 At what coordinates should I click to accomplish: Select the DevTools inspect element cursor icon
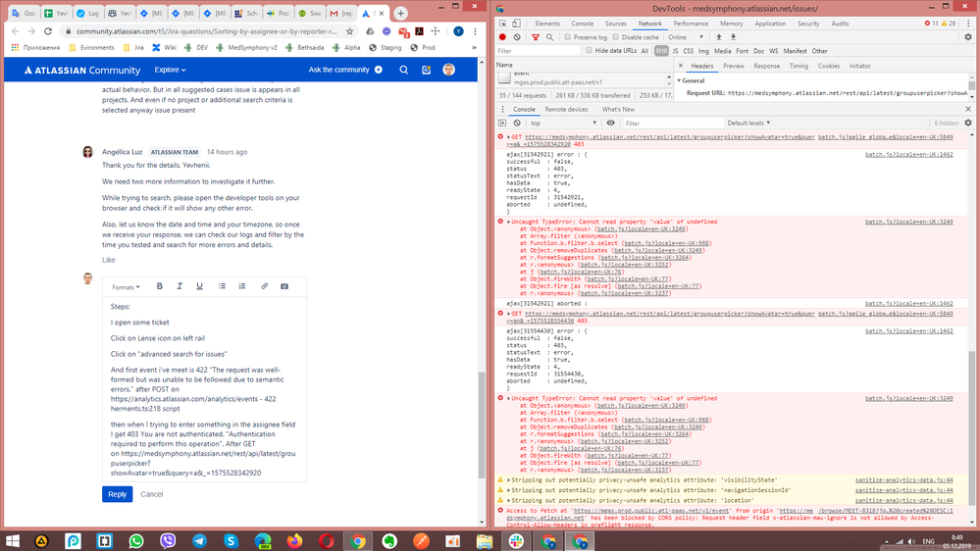click(x=502, y=24)
